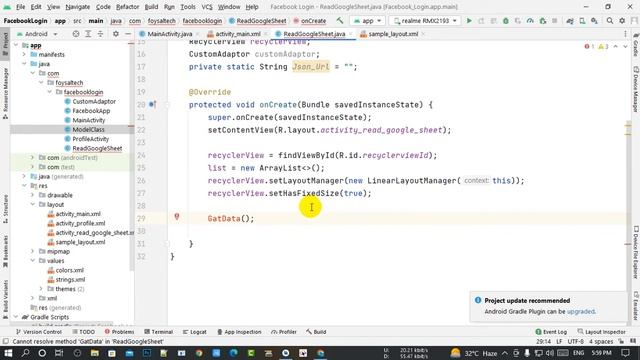This screenshot has height=360, width=640.
Task: Go to the next highlighted error arrow
Action: point(625,47)
